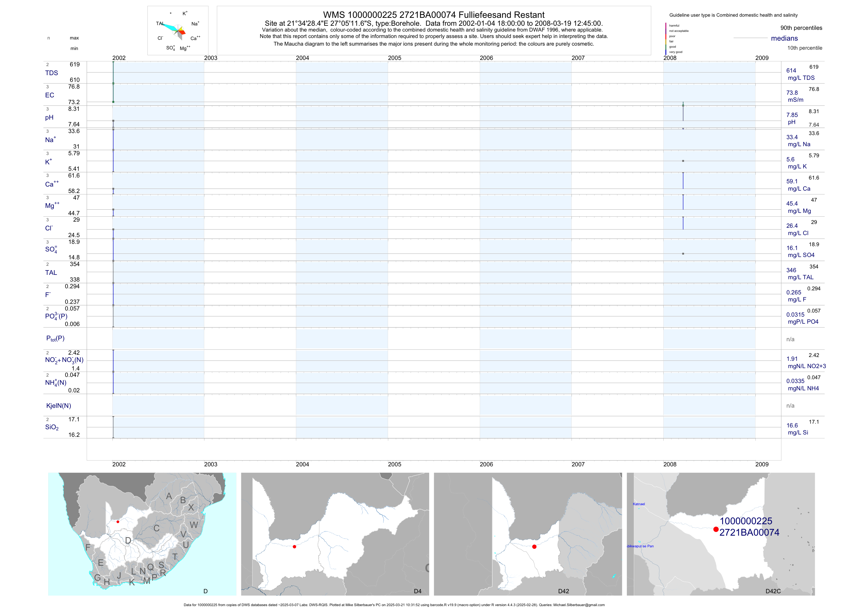868x614 pixels.
Task: Click region letter C on South Africa map
Action: click(x=156, y=528)
